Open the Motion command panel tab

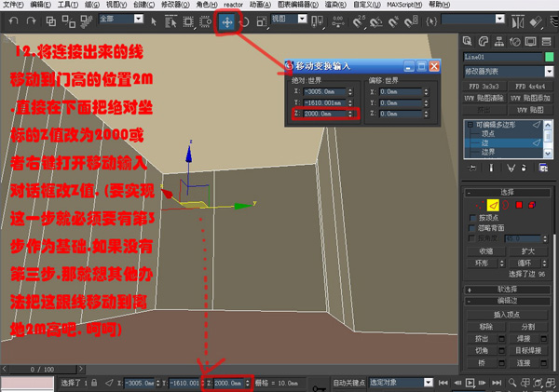click(x=515, y=41)
